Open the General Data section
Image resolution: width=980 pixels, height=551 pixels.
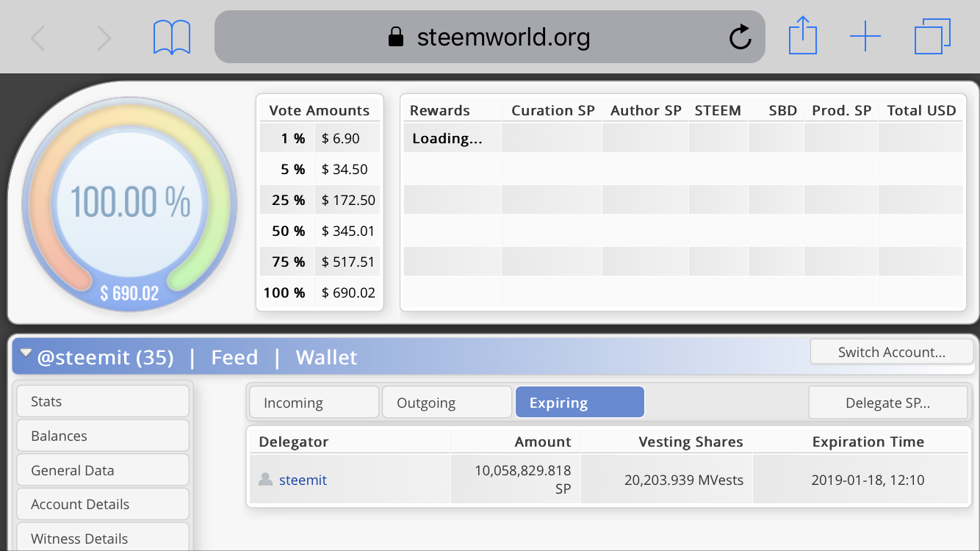tap(103, 470)
